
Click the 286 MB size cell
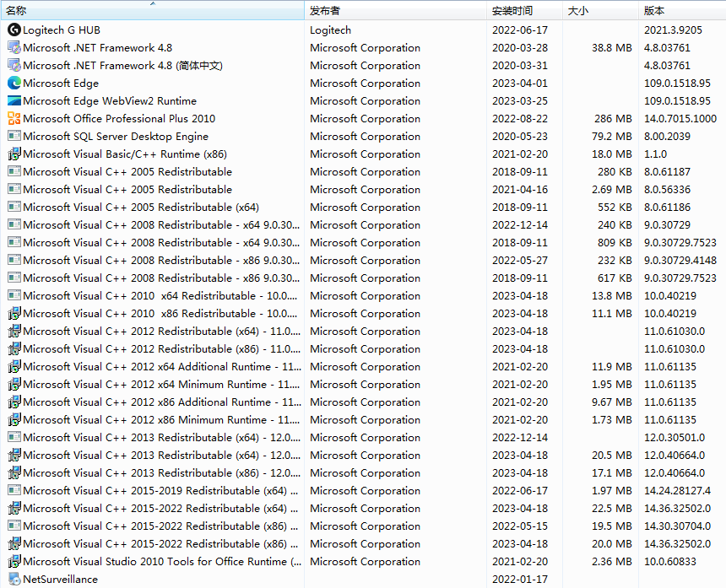613,118
